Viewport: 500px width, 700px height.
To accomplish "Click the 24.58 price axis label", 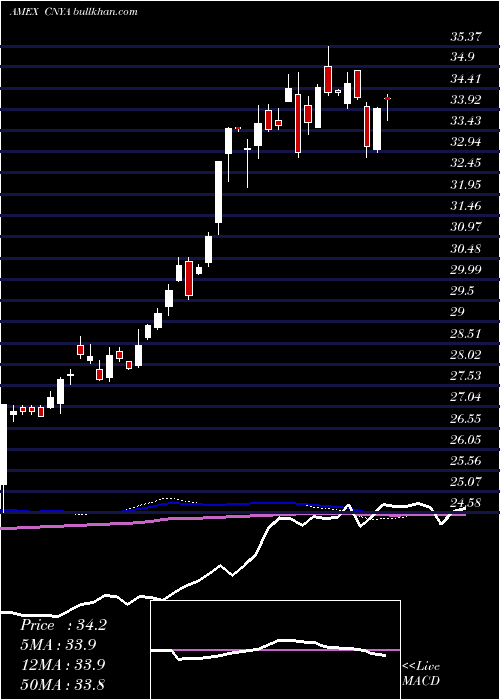I will point(466,503).
